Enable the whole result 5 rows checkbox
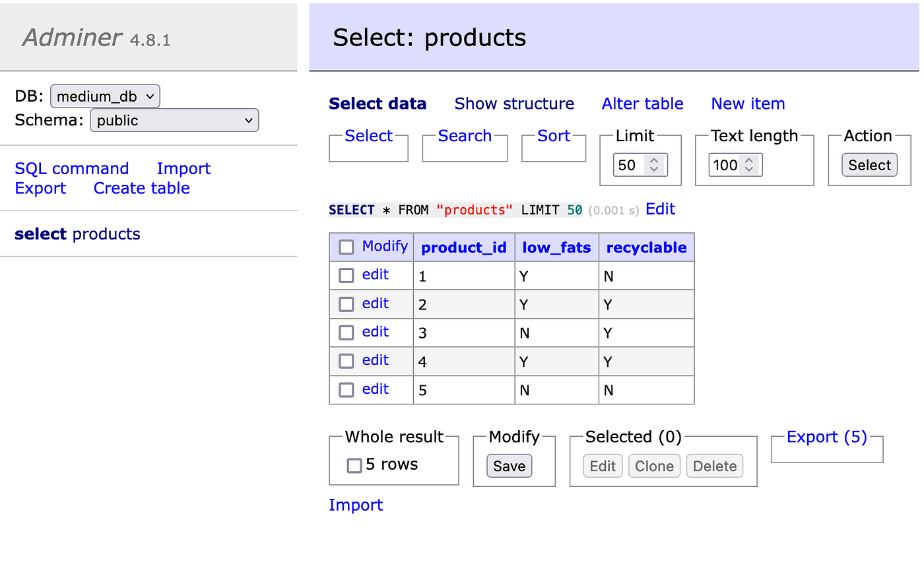Screen dimensions: 924x576 pos(354,466)
